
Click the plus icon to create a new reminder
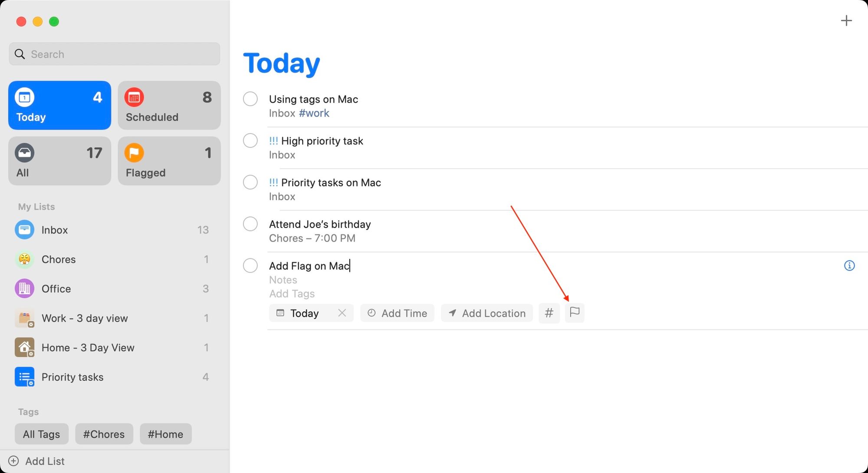click(x=846, y=20)
